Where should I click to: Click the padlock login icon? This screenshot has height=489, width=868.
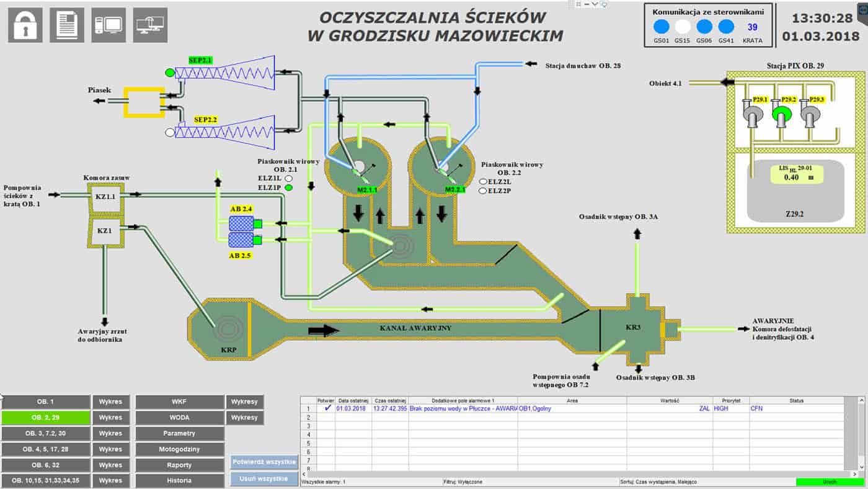[25, 25]
